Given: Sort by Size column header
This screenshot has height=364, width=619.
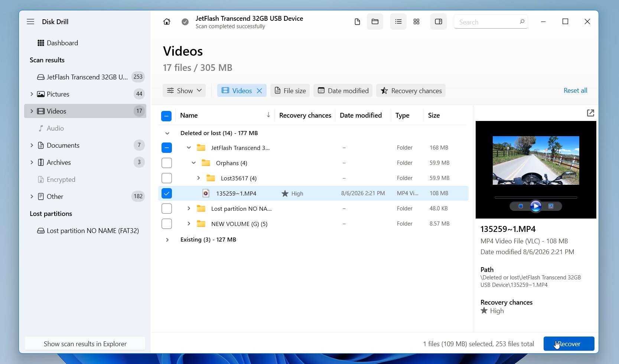Looking at the screenshot, I should (434, 115).
